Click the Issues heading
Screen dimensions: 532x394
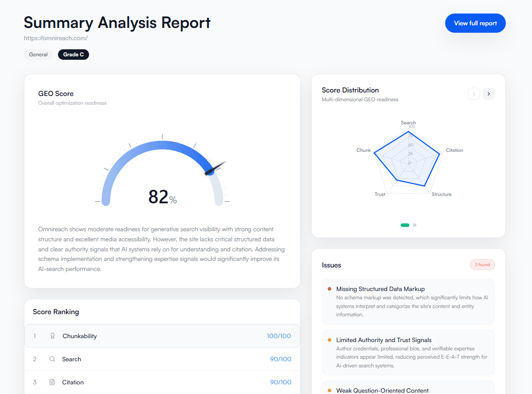tap(332, 265)
